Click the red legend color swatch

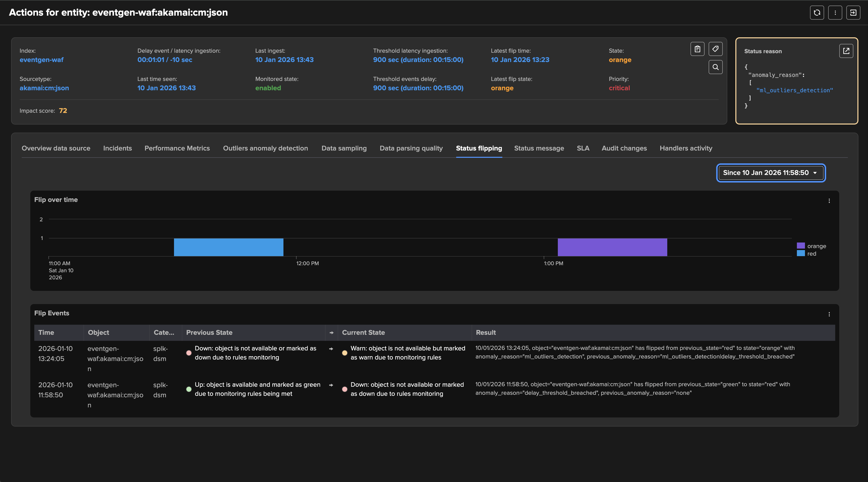(801, 254)
